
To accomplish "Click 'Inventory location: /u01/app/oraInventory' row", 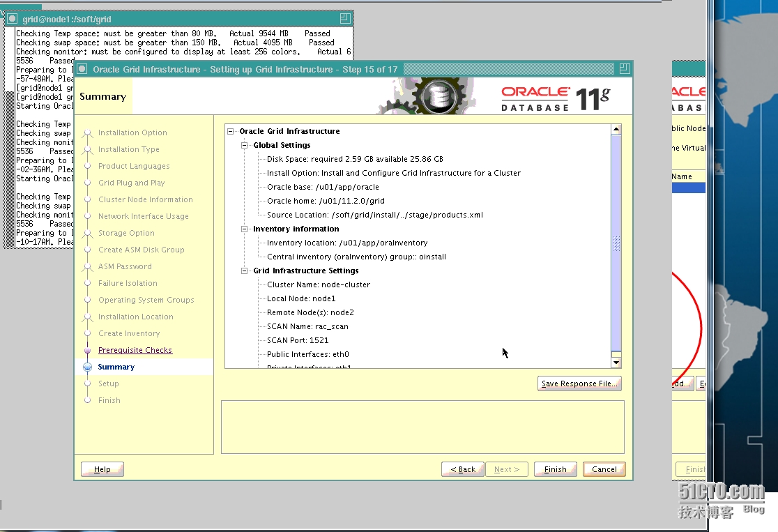I will (x=347, y=243).
